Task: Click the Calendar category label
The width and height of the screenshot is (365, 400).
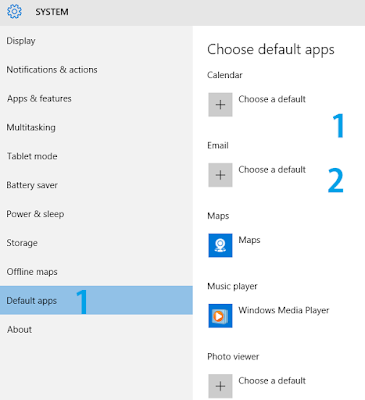Action: point(225,75)
